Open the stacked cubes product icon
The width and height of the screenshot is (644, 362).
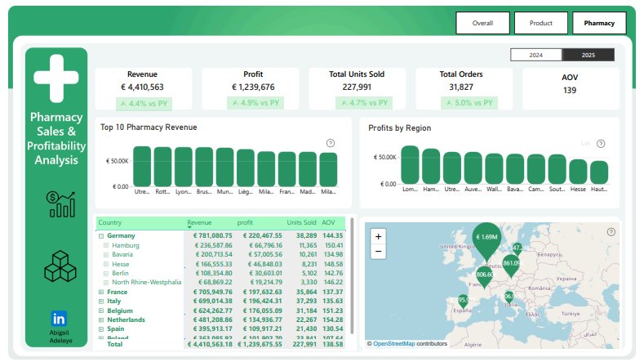click(x=60, y=266)
